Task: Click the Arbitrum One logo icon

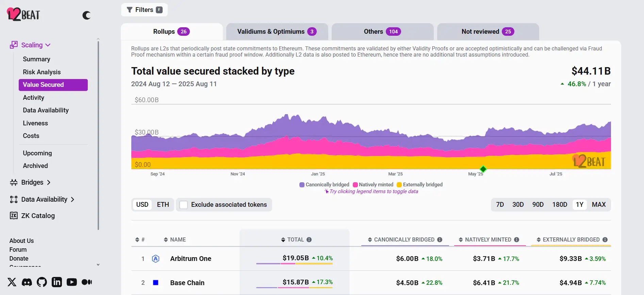Action: pyautogui.click(x=155, y=259)
